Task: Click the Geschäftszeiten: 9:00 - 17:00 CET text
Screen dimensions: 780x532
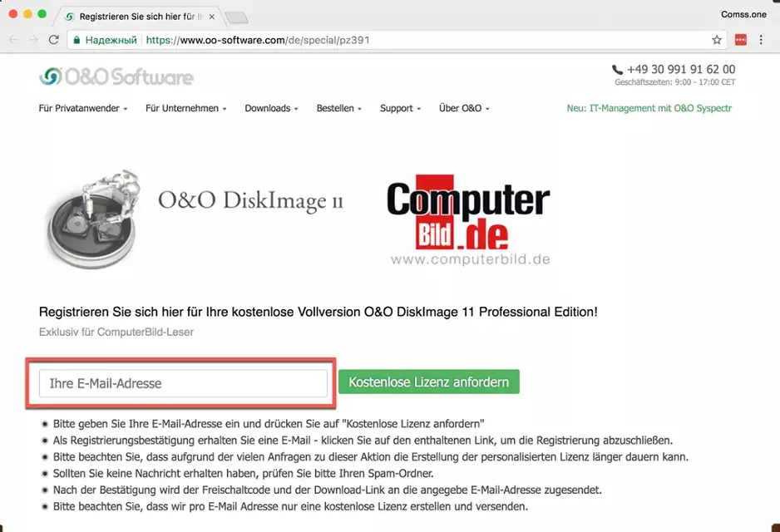Action: [675, 82]
